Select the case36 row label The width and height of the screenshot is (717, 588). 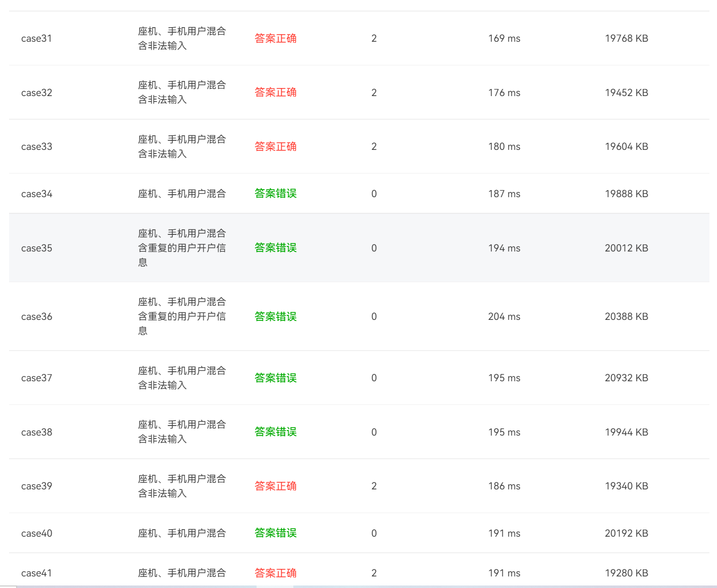pyautogui.click(x=36, y=317)
